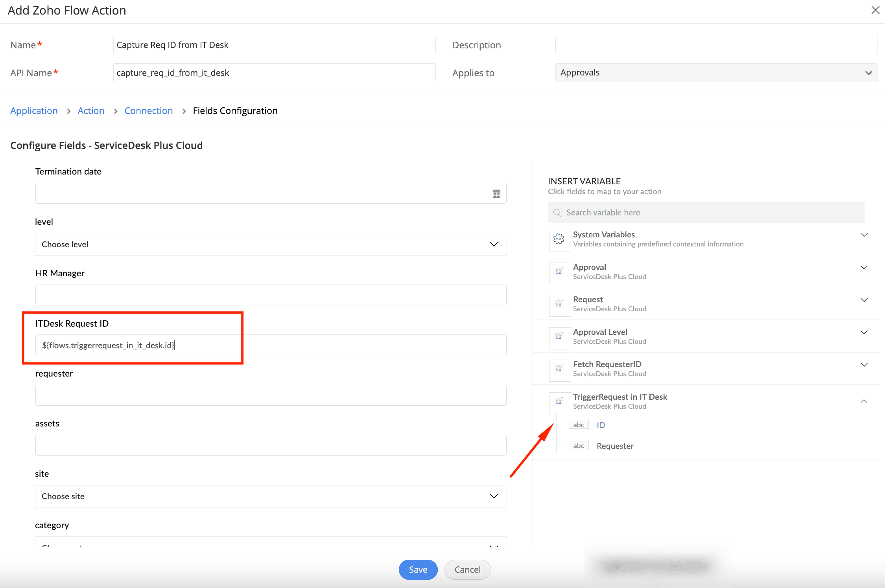The height and width of the screenshot is (588, 885).
Task: Open the Choose site dropdown
Action: (x=271, y=496)
